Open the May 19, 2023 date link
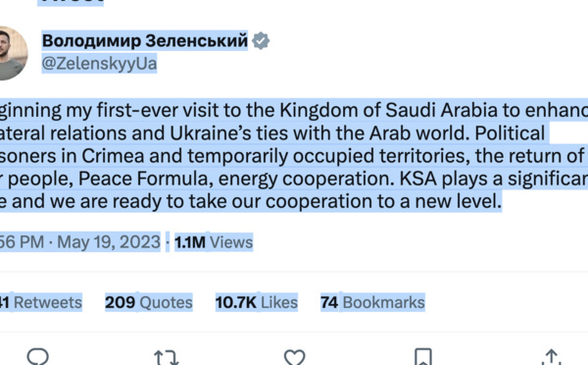Image resolution: width=588 pixels, height=365 pixels. pyautogui.click(x=109, y=241)
